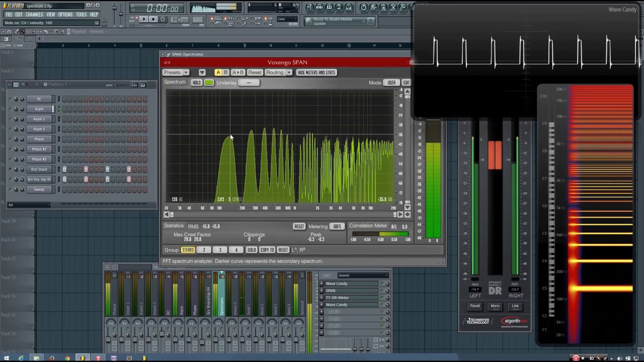Open the FL Studio Mobile Update news panel
Image resolution: width=644 pixels, height=362 pixels.
(x=339, y=21)
